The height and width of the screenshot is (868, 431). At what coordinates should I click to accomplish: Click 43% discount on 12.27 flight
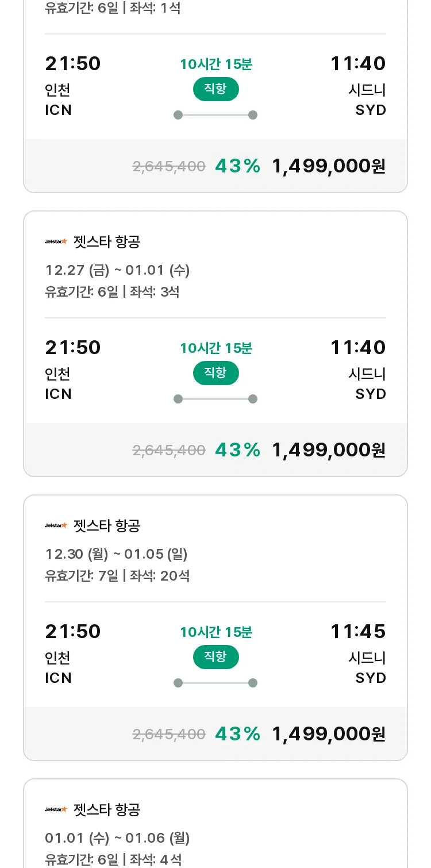[x=238, y=450]
